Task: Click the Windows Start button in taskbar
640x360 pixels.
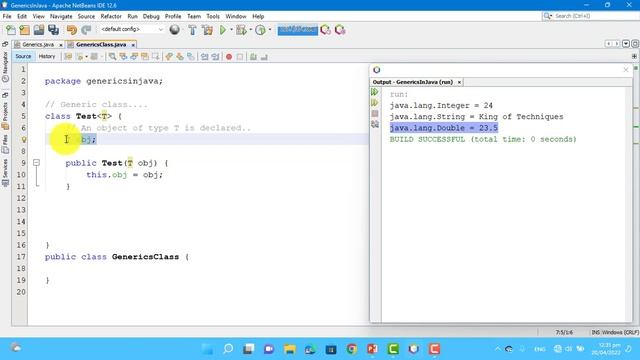Action: pyautogui.click(x=207, y=349)
